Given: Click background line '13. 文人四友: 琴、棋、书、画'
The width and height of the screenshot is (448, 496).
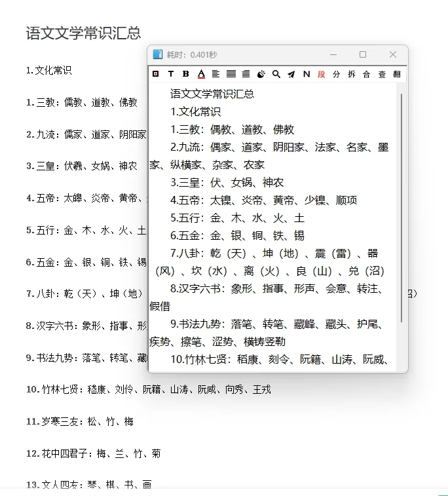Looking at the screenshot, I should point(89,485).
